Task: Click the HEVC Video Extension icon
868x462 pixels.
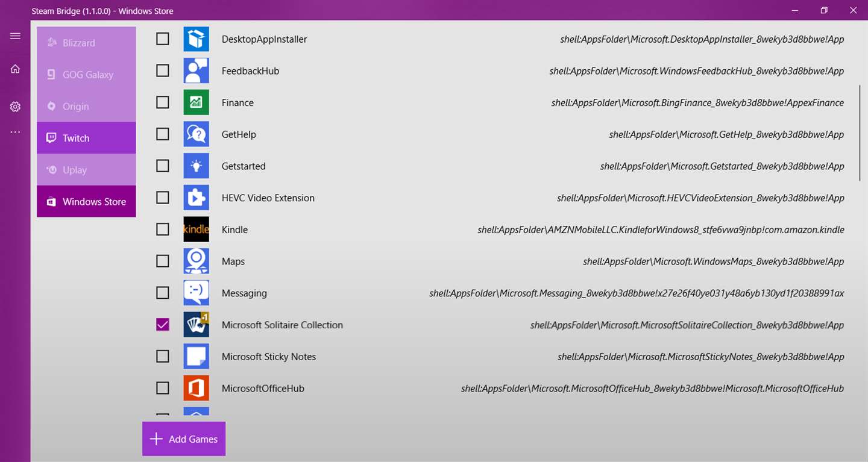Action: [197, 198]
